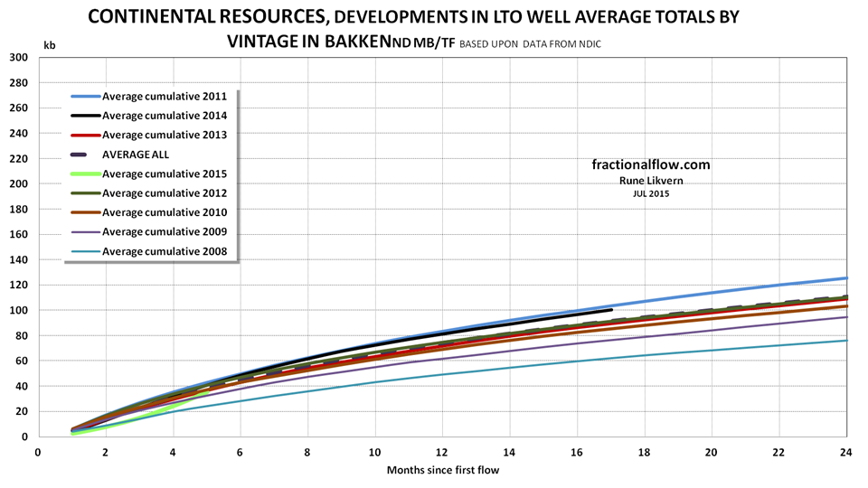The height and width of the screenshot is (488, 868).
Task: Click the dashed AVERAGE ALL legend swatch
Action: (84, 155)
